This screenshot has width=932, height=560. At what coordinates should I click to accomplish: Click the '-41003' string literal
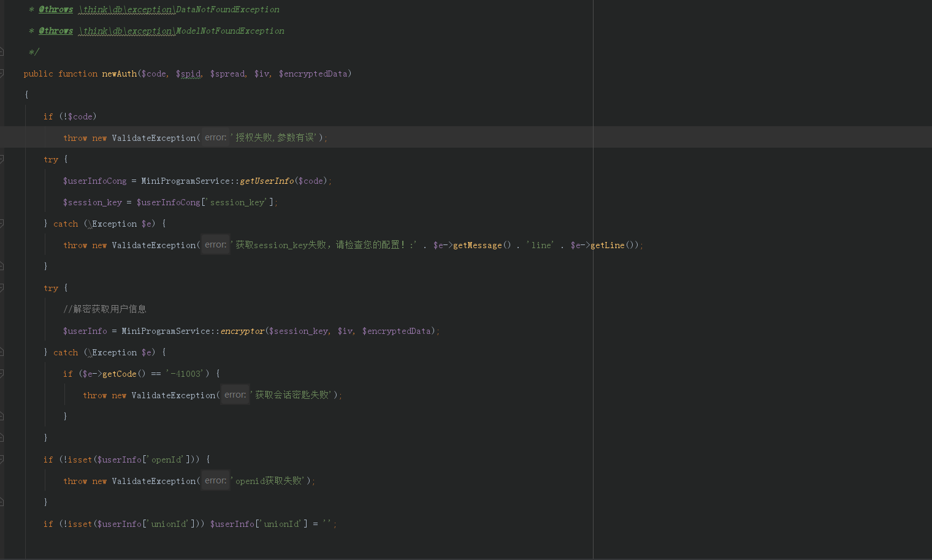pyautogui.click(x=185, y=374)
